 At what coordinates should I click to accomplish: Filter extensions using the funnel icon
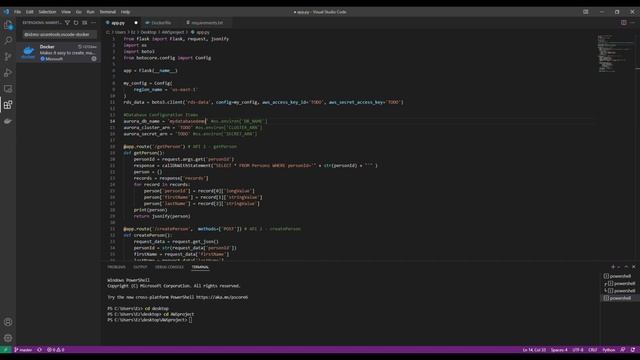click(67, 23)
